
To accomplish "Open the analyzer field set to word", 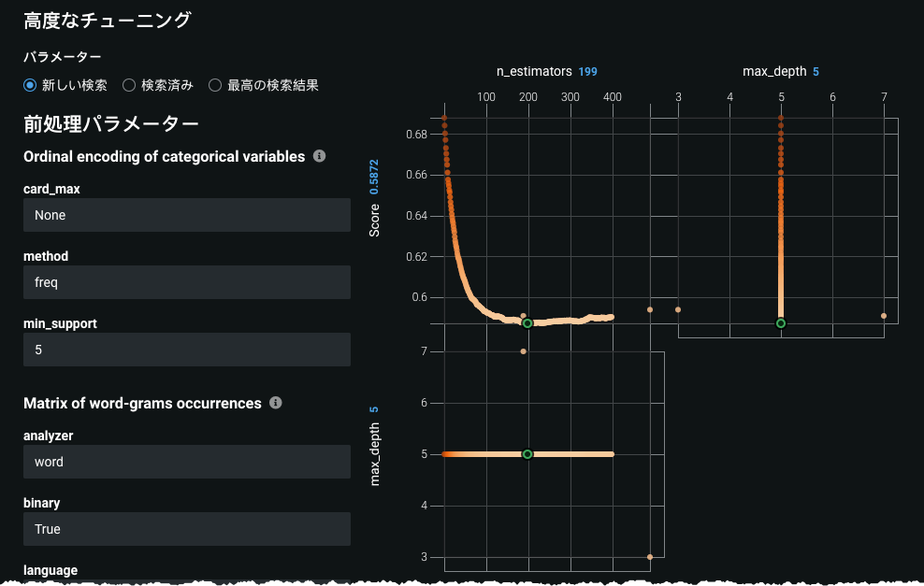I will coord(187,462).
